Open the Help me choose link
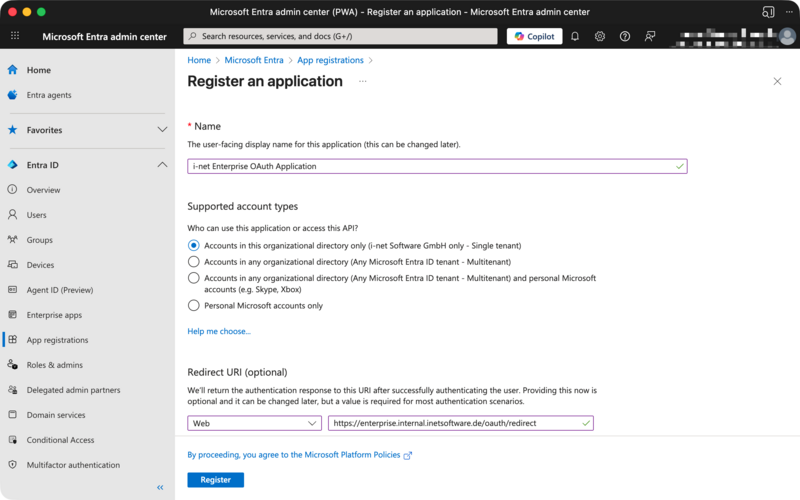The image size is (800, 500). click(219, 331)
